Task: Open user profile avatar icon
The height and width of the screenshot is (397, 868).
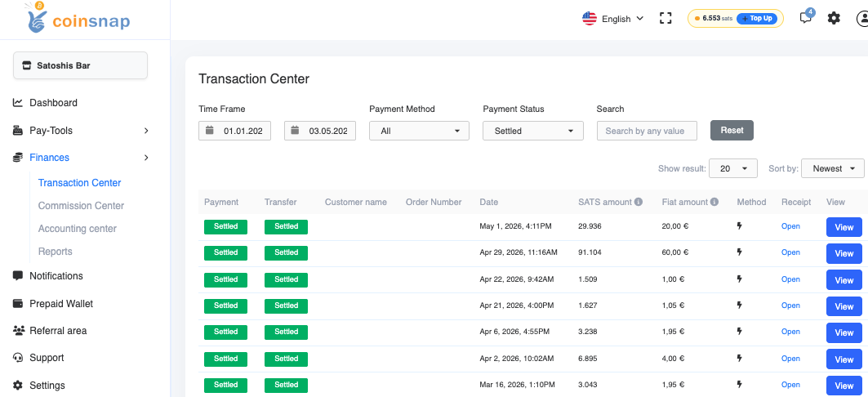Action: click(862, 18)
